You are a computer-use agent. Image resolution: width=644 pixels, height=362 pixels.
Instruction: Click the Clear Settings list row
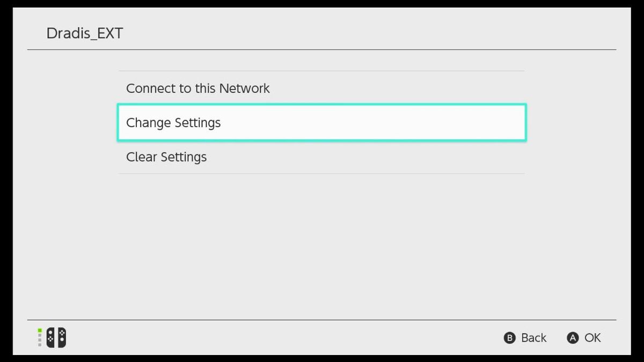321,157
